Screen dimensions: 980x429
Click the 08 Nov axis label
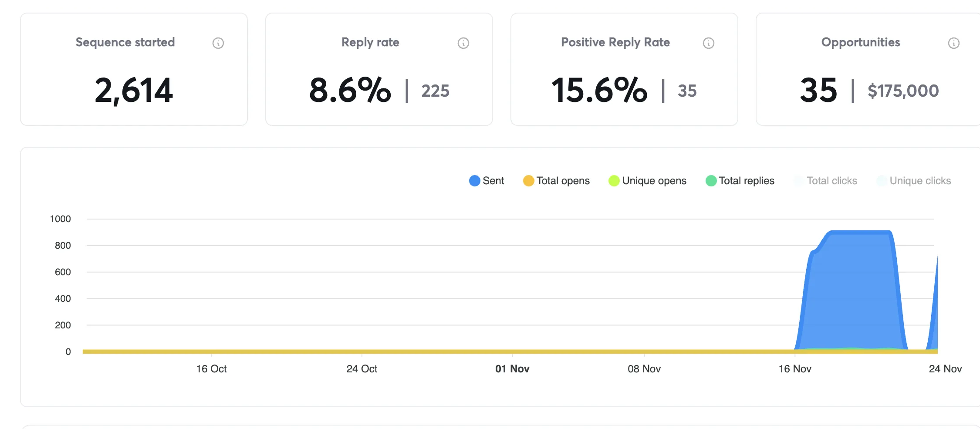click(x=644, y=369)
